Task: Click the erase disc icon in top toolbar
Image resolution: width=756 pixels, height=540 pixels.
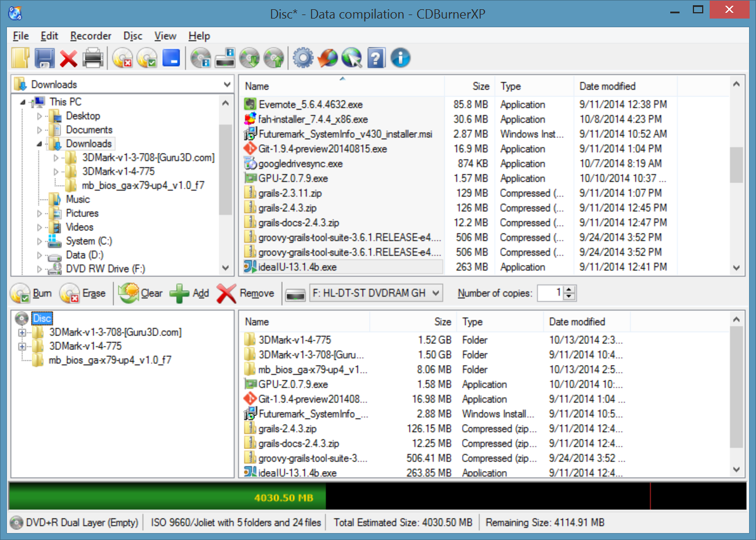Action: 122,58
